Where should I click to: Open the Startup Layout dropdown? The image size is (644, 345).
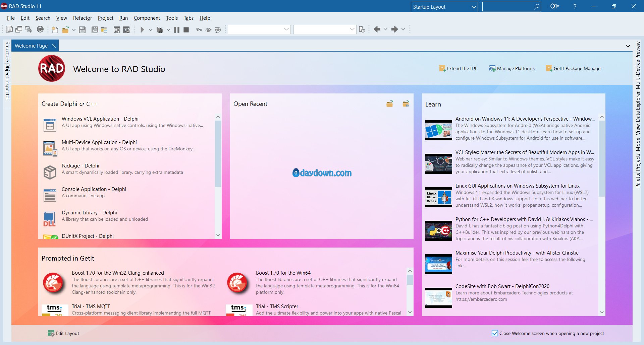pos(444,7)
